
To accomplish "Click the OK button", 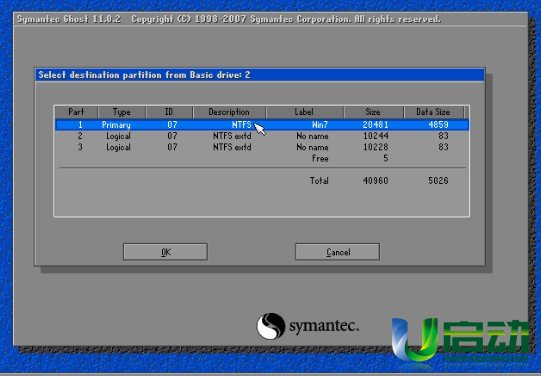I will click(x=165, y=252).
